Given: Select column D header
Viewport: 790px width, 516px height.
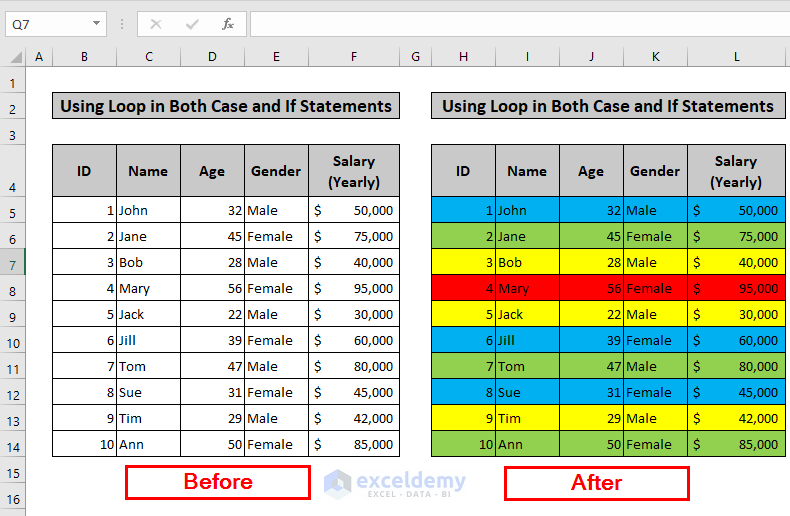Looking at the screenshot, I should 212,57.
